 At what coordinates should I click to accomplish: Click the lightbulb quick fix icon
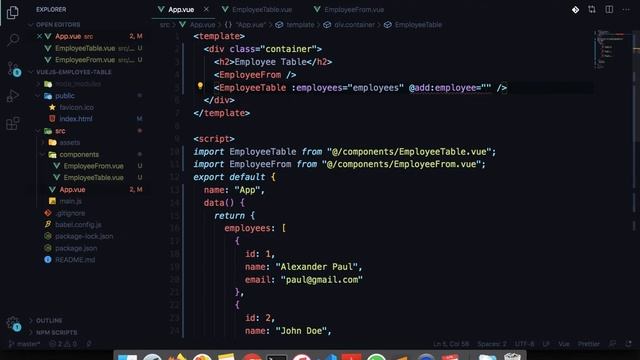[x=200, y=86]
